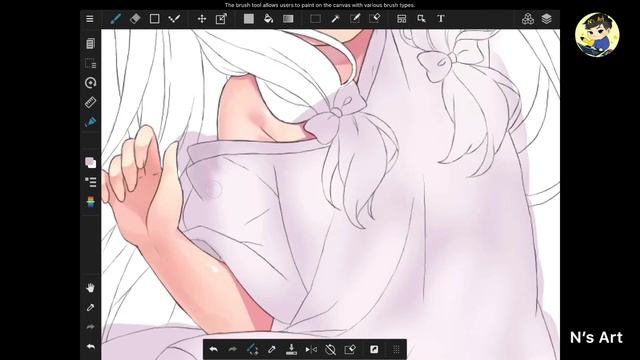
Task: Click the dotted grip handle of shortcut bar
Action: coord(396,349)
